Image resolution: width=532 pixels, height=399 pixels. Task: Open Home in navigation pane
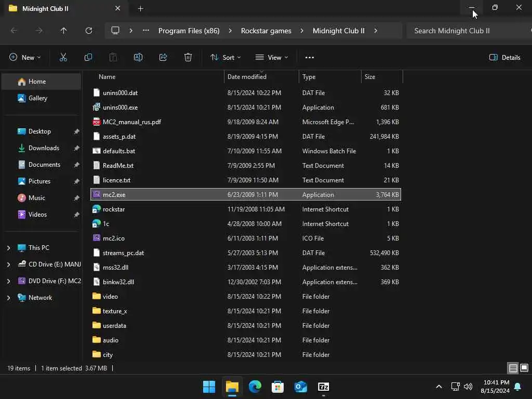[41, 82]
